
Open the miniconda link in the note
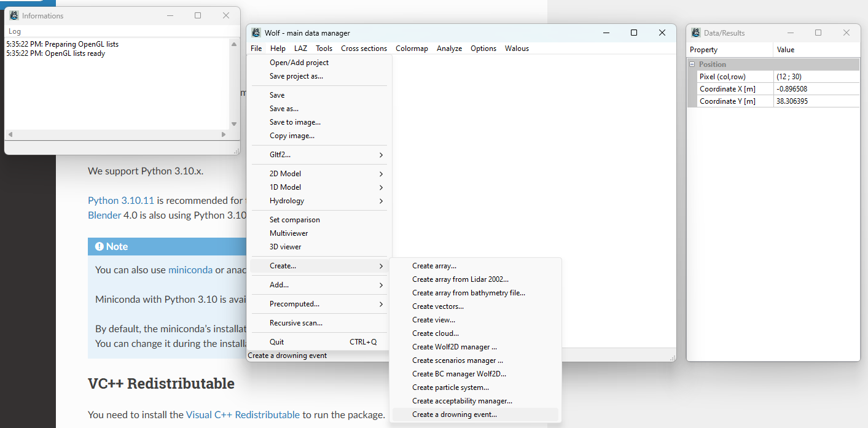point(190,270)
